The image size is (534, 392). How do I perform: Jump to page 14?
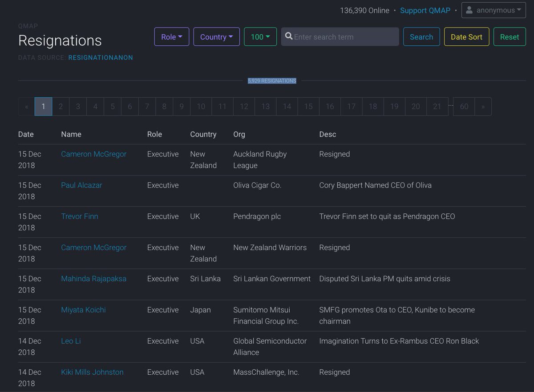click(x=287, y=107)
